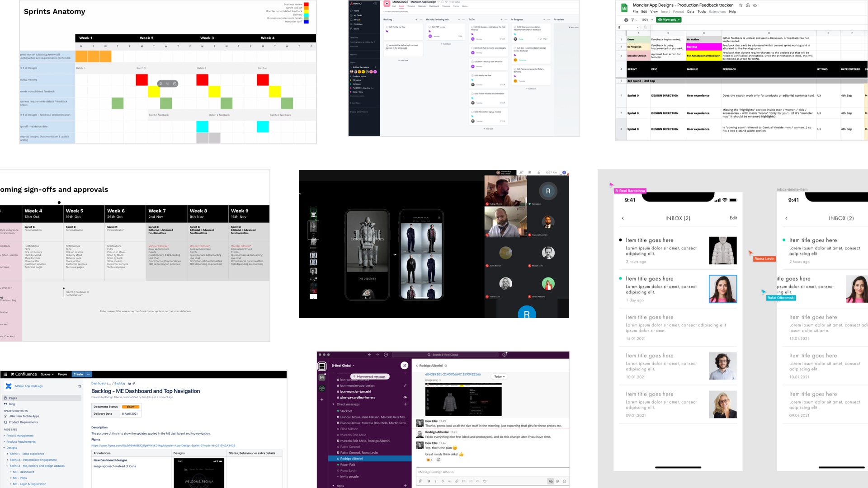Open the ME - Dashboard page link
The width and height of the screenshot is (868, 488).
click(x=24, y=472)
